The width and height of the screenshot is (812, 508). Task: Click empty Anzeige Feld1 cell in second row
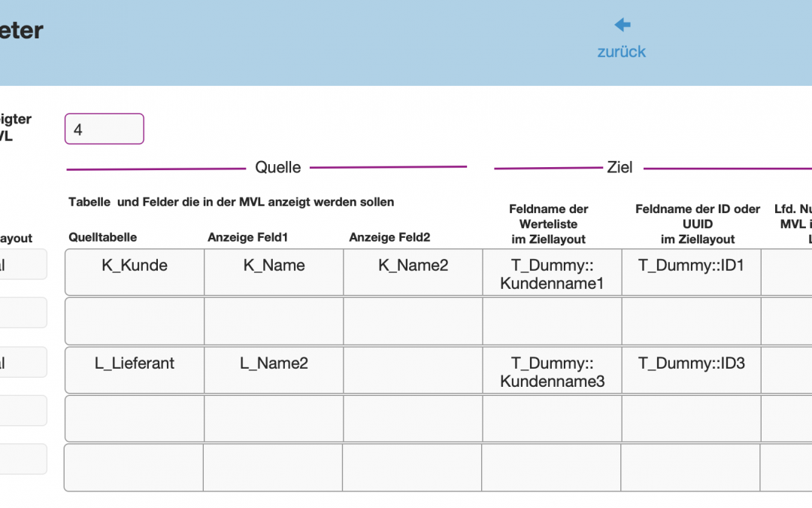(274, 321)
